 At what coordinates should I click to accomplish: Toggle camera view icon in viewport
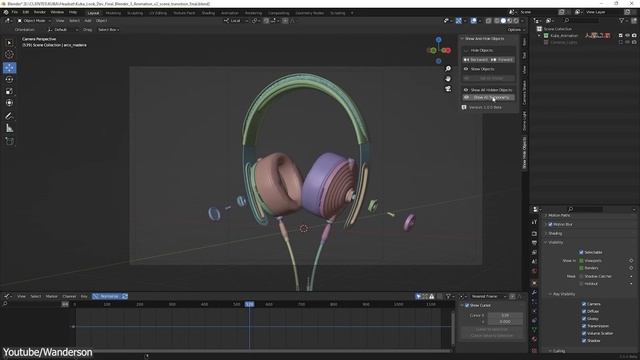[448, 88]
